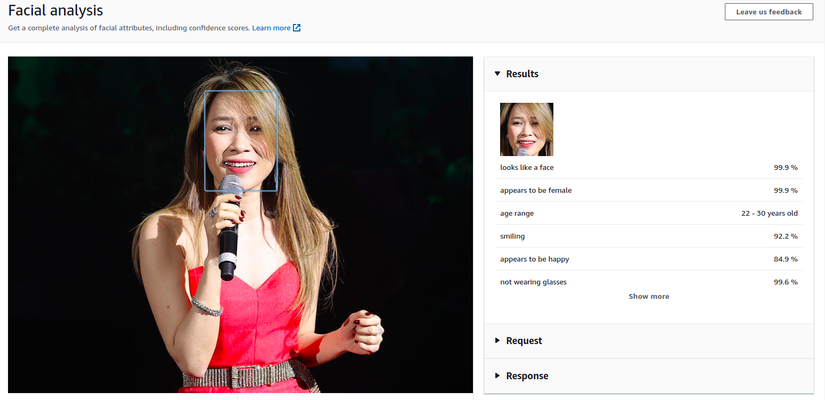Open the Learn more link
This screenshot has width=825, height=400.
click(x=271, y=28)
